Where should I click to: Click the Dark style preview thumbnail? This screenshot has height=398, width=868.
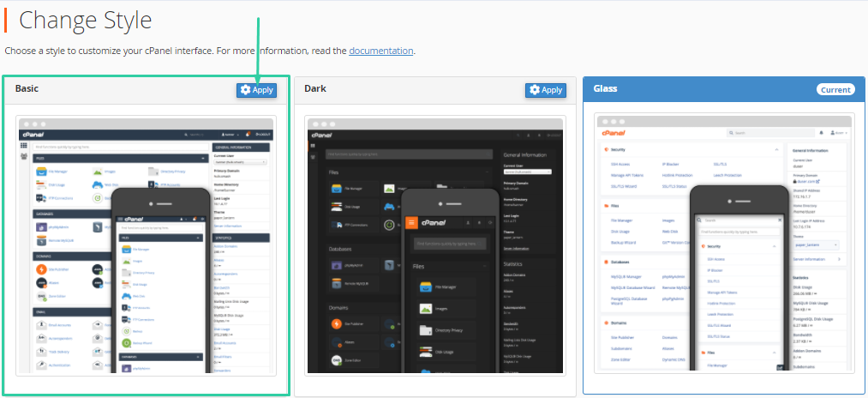(435, 245)
